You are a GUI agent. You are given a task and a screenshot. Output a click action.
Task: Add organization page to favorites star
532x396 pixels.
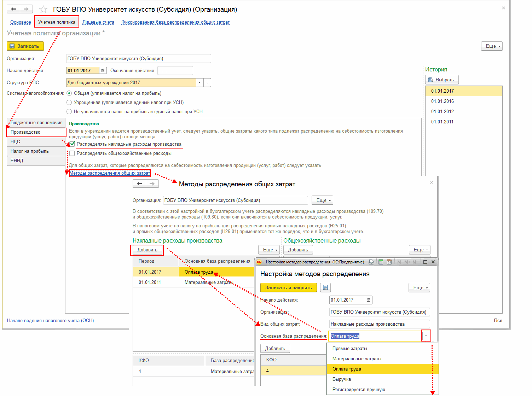[43, 10]
